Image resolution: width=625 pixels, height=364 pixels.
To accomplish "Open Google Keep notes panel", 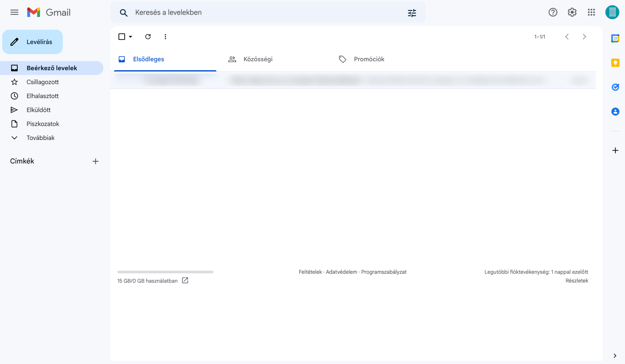I will pyautogui.click(x=616, y=62).
